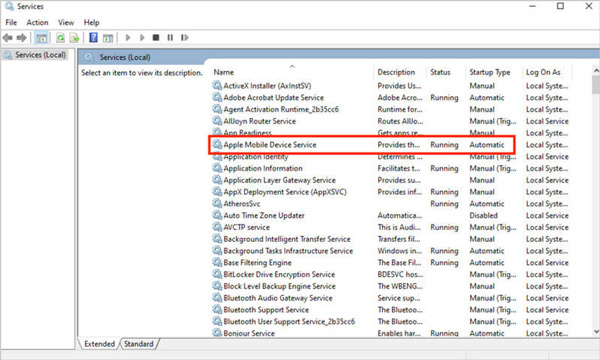Click the gear icon beside AVCTP service
This screenshot has height=360, width=600.
point(217,227)
